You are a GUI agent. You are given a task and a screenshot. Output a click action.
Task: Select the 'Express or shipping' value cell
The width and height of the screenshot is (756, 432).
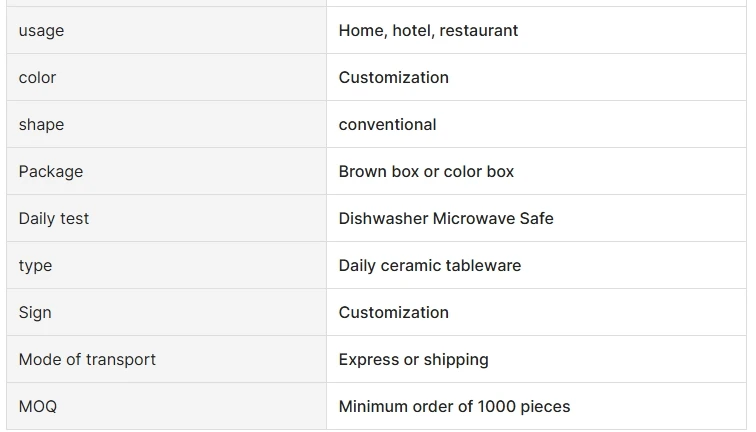[x=414, y=360]
